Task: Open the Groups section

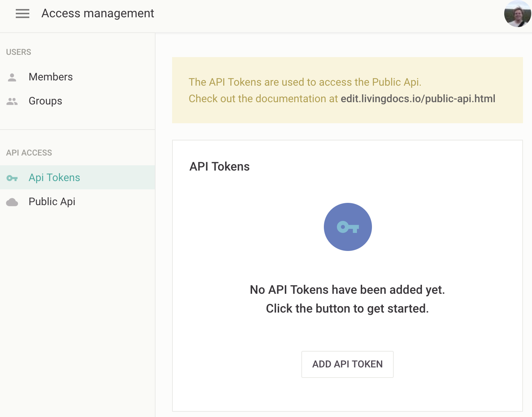Action: coord(45,101)
